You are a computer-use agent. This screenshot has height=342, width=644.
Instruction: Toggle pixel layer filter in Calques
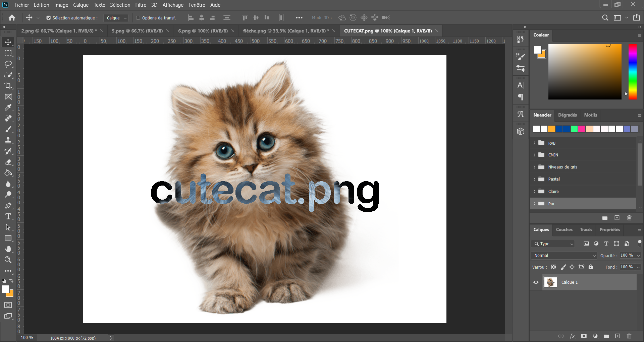point(586,244)
